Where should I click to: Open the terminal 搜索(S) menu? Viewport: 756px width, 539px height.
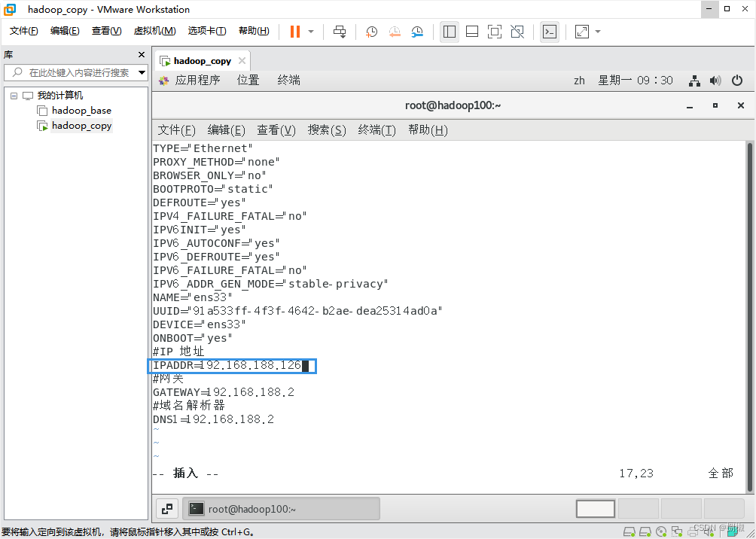point(327,130)
